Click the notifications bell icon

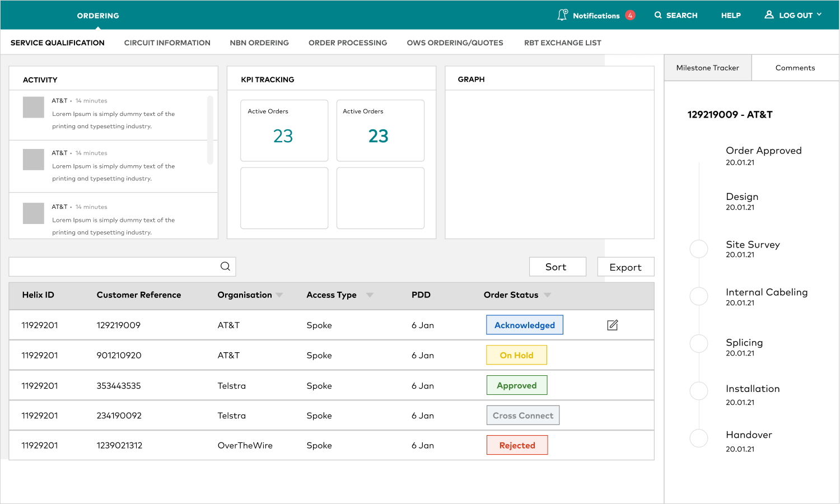pyautogui.click(x=562, y=15)
